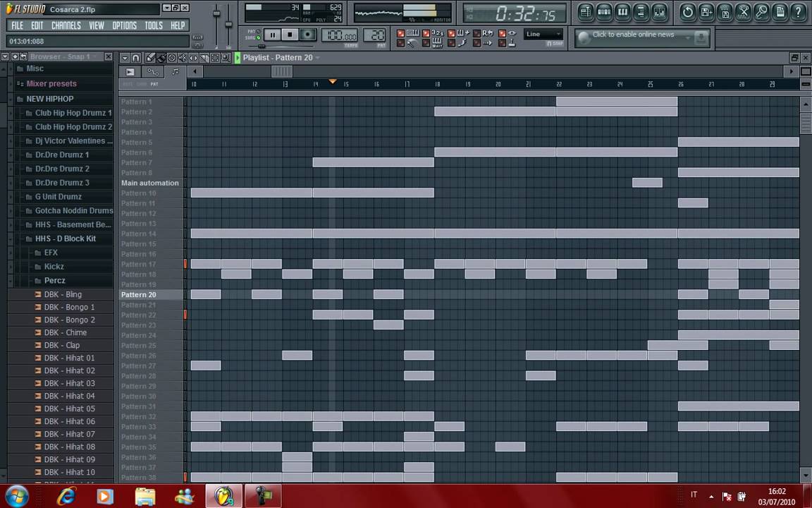The image size is (812, 508).
Task: Select the playlist paint brush tool
Action: (x=161, y=58)
